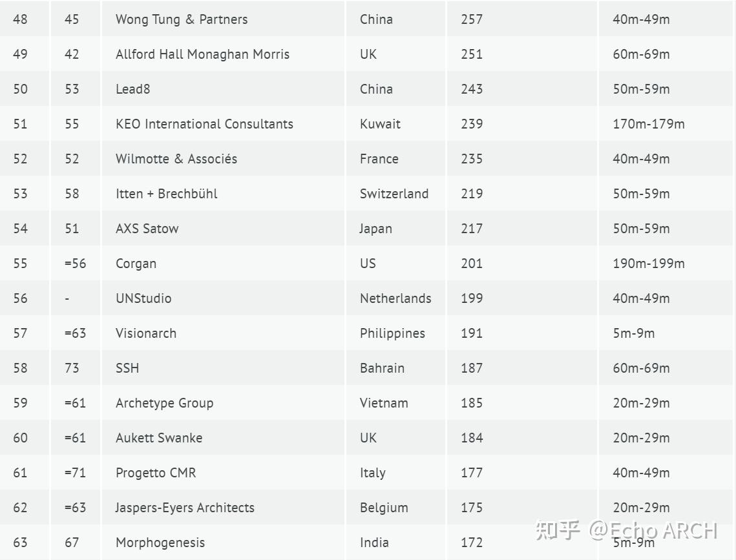Click the UNStudio entry
This screenshot has width=736, height=560.
tap(143, 298)
